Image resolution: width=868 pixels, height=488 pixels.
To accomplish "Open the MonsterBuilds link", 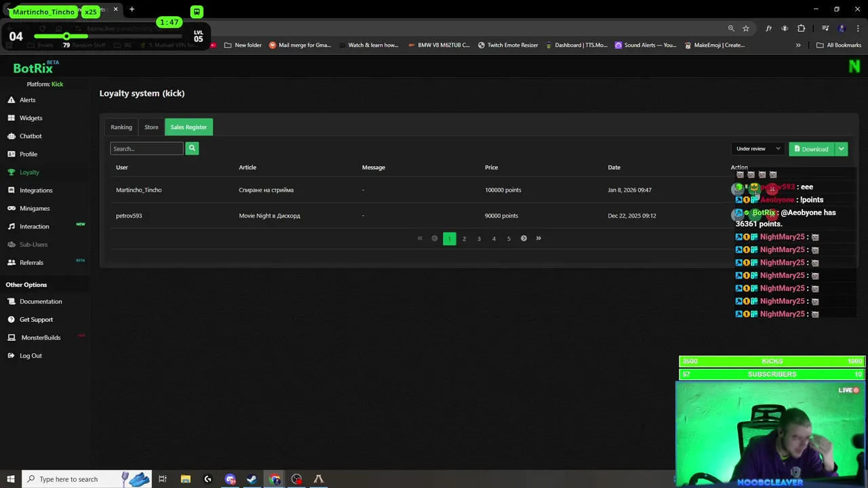I will coord(41,338).
